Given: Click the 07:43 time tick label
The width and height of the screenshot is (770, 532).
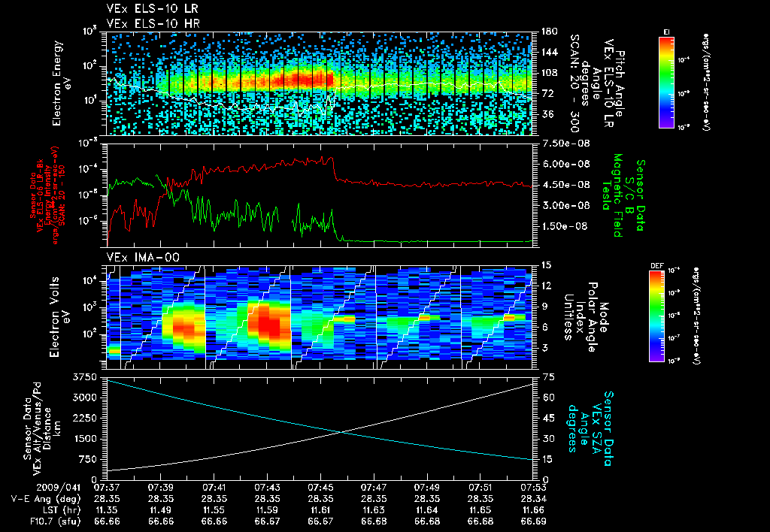Looking at the screenshot, I should [267, 488].
